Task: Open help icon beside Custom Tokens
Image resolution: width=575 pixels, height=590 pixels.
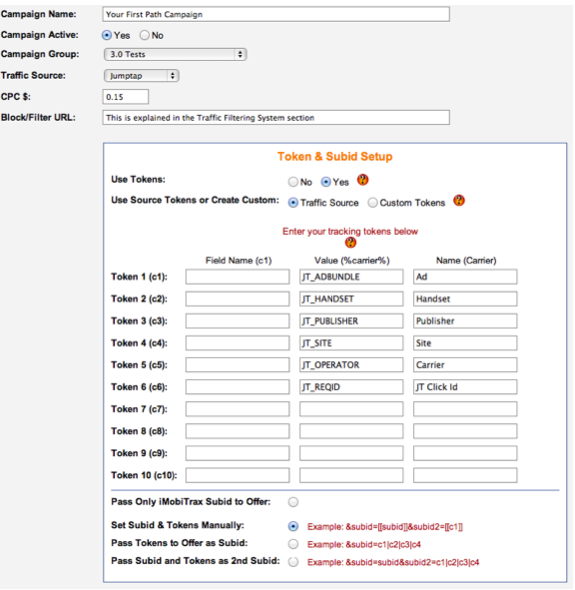Action: click(x=459, y=201)
